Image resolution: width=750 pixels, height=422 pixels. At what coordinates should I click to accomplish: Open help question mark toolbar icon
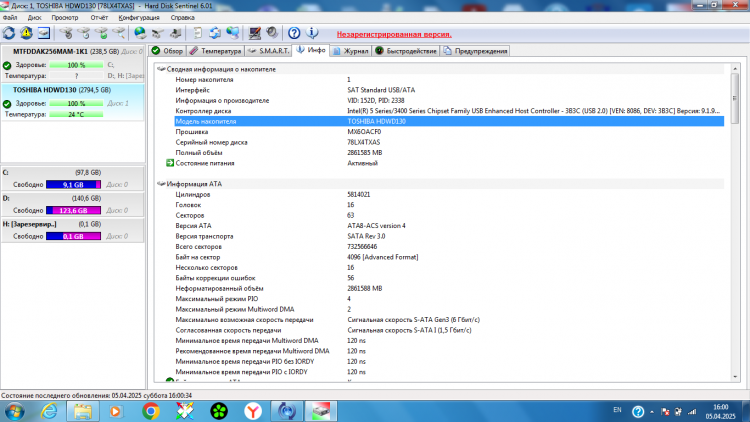[294, 33]
